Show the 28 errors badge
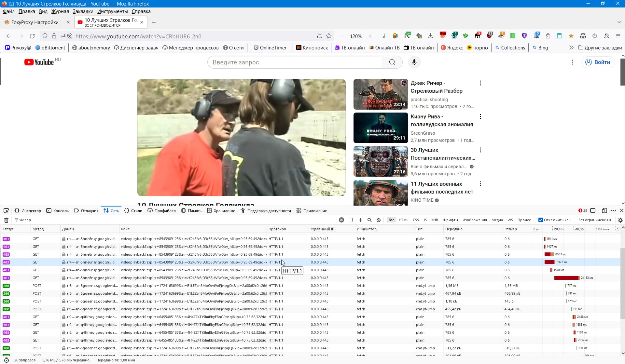Viewport: 625px width, 364px height. [583, 210]
